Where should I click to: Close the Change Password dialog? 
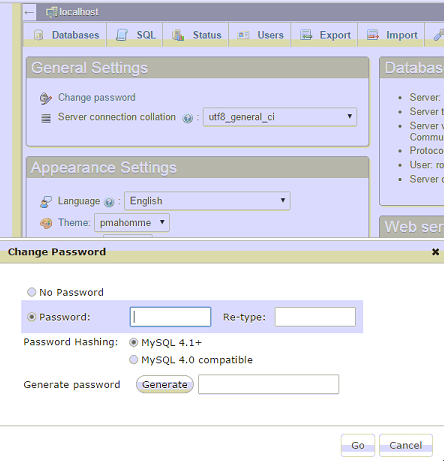point(435,252)
